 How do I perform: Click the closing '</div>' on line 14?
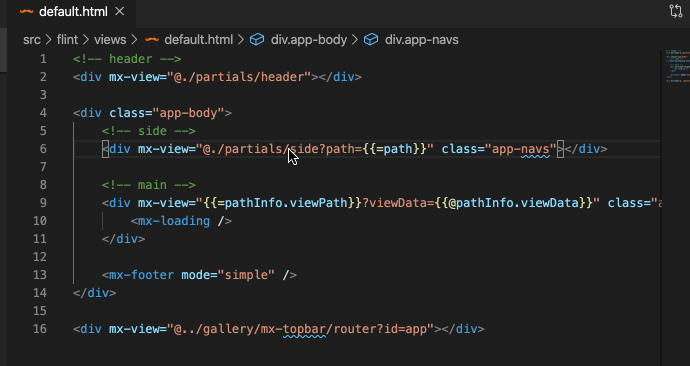[95, 293]
